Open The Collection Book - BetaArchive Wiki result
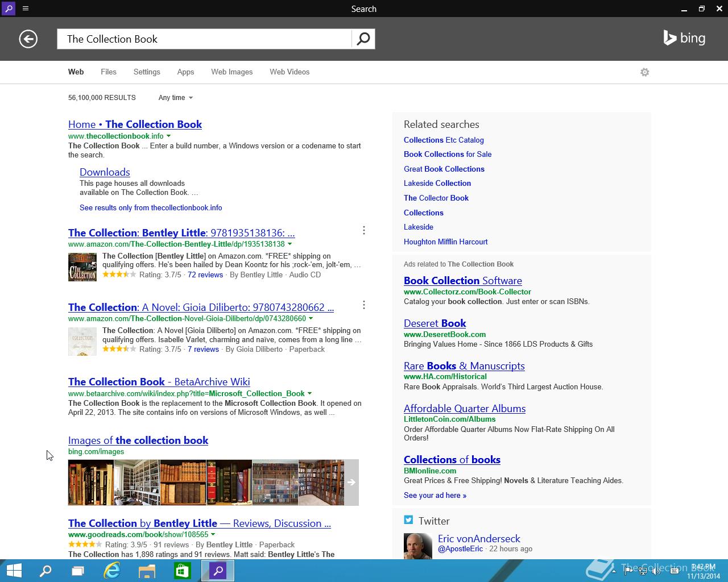 point(159,382)
